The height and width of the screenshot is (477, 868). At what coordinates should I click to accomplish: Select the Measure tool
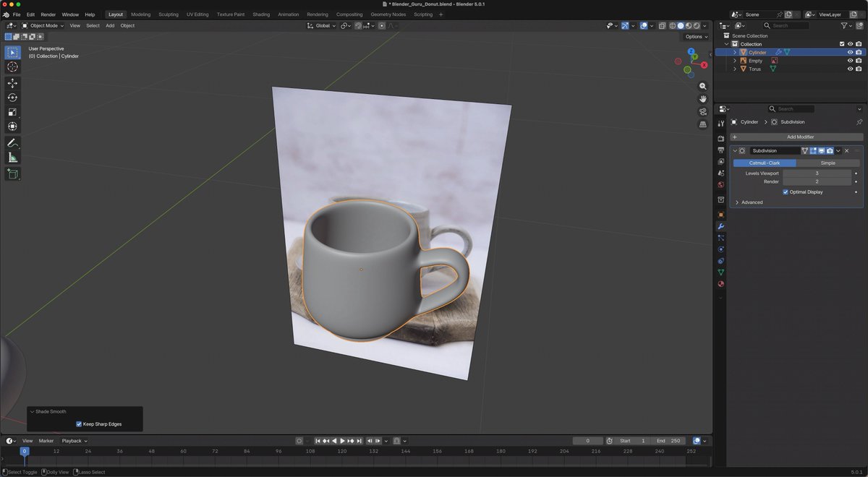[x=12, y=158]
